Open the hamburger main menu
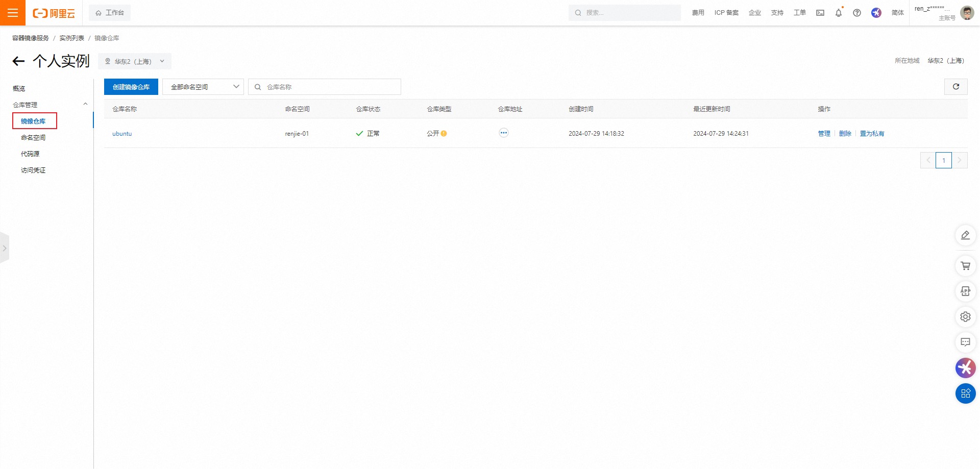980x469 pixels. point(13,13)
